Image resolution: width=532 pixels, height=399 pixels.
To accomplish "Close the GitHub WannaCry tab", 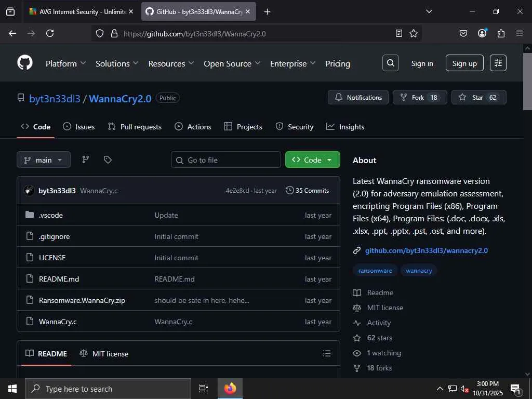I will (248, 11).
